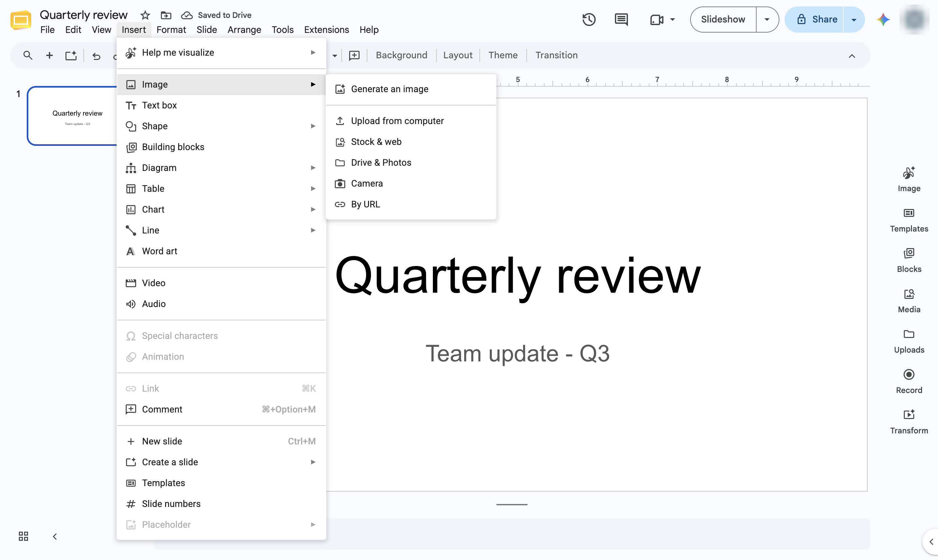The image size is (938, 560).
Task: Open Image panel in right sidebar
Action: coord(909,180)
